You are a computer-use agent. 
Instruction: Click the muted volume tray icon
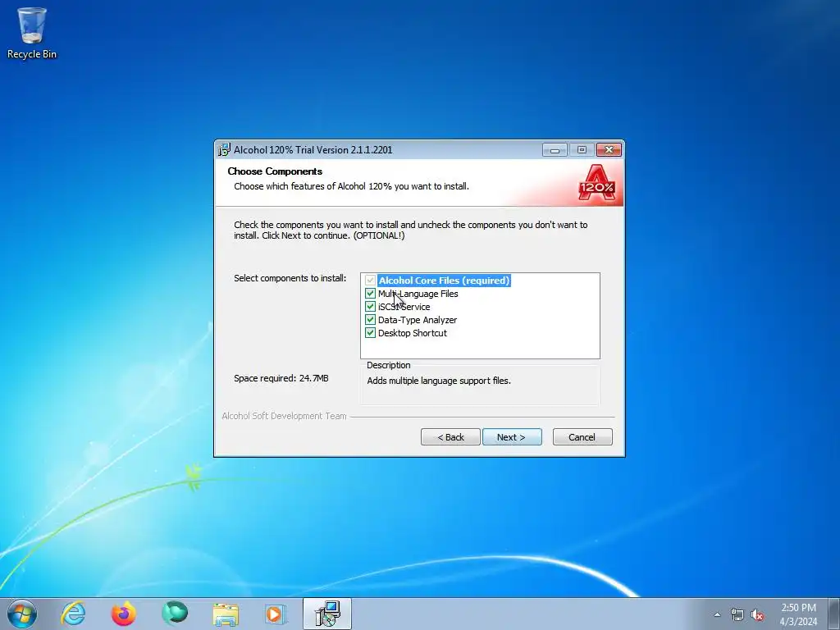pyautogui.click(x=757, y=615)
